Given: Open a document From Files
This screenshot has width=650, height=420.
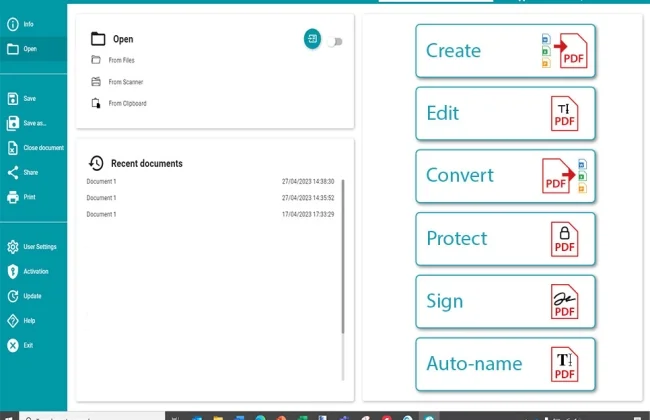Looking at the screenshot, I should (x=121, y=61).
